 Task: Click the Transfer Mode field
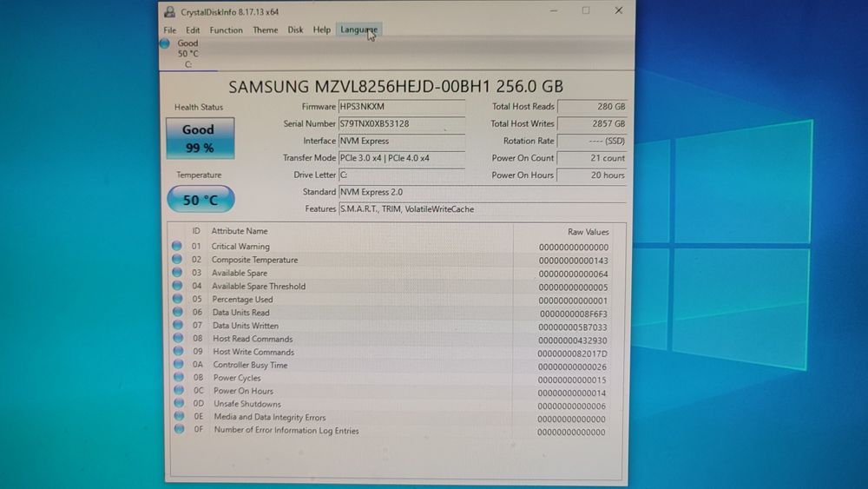coord(402,158)
